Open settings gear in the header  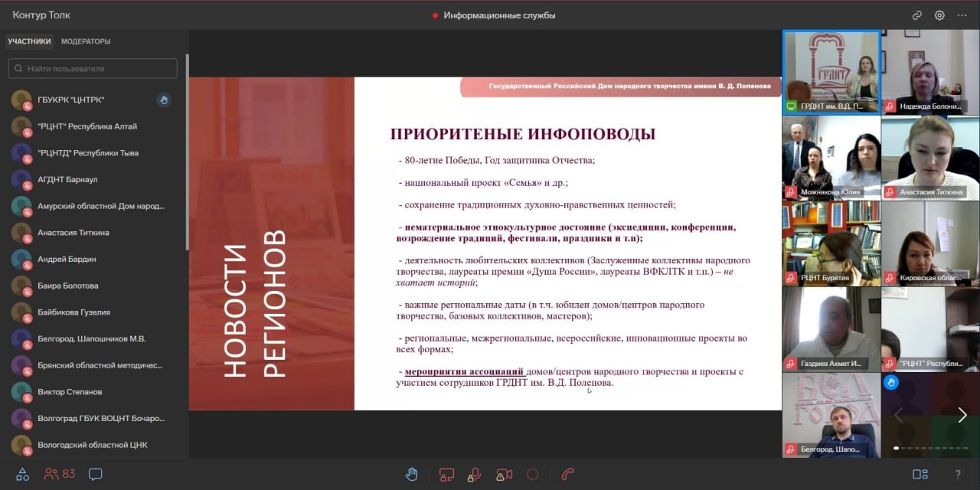(x=939, y=15)
